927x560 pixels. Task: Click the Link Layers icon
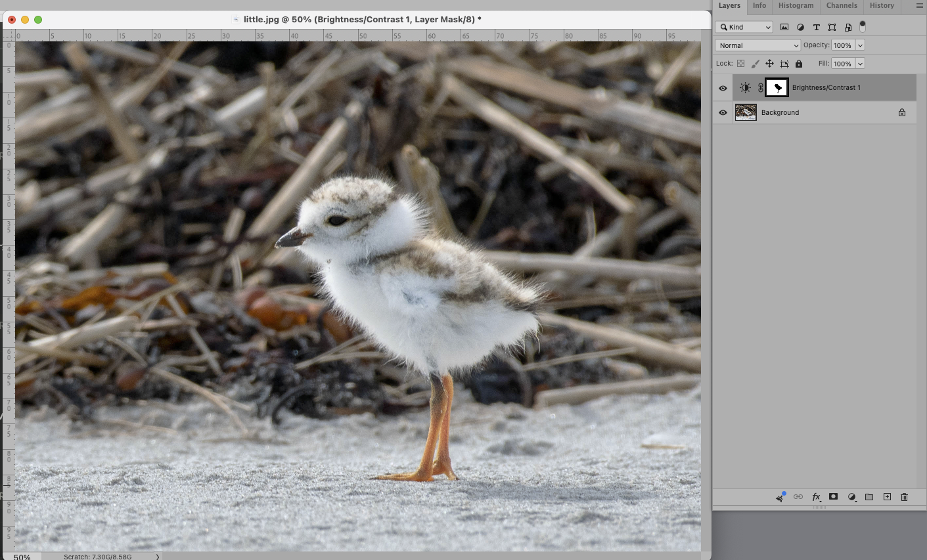[x=798, y=497]
